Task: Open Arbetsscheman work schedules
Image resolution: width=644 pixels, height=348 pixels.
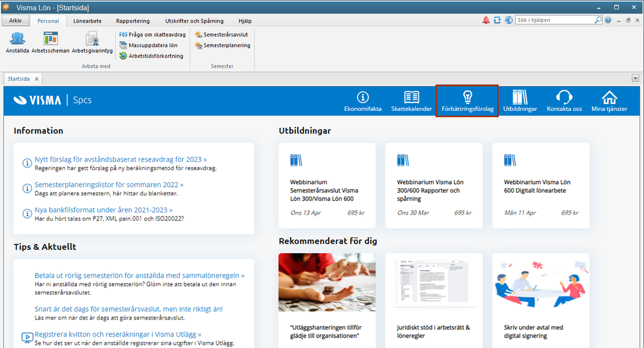Action: pyautogui.click(x=50, y=43)
